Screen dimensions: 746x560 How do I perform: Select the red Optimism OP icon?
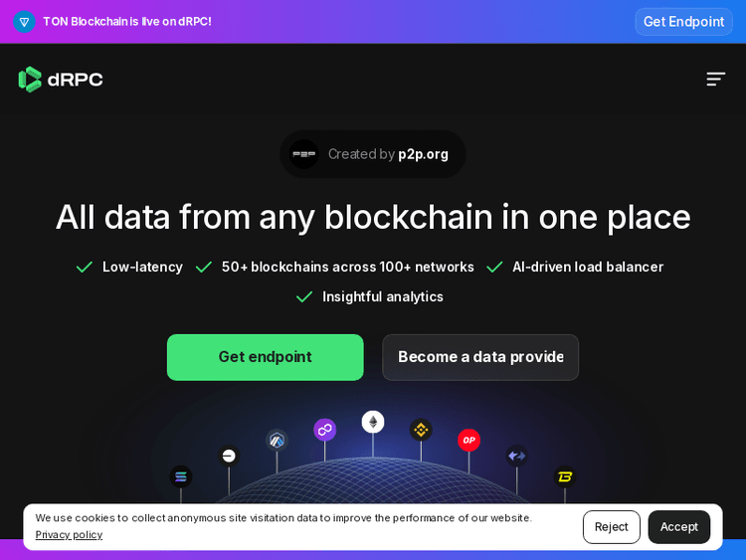click(x=468, y=440)
